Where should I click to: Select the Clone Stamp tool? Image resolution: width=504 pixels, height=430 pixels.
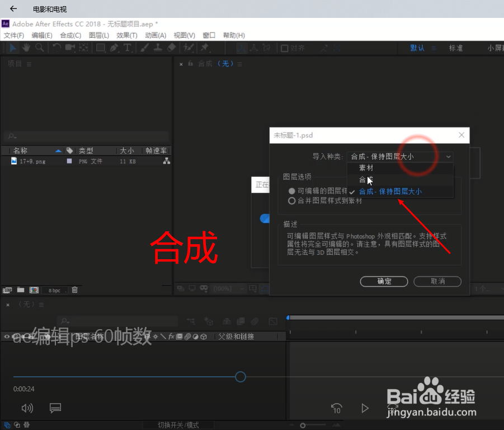pyautogui.click(x=158, y=48)
